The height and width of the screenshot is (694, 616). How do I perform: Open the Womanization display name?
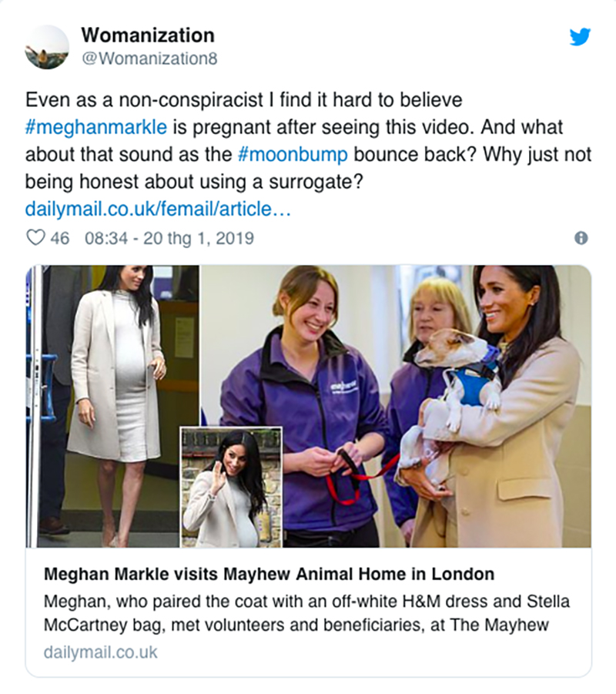coord(148,35)
